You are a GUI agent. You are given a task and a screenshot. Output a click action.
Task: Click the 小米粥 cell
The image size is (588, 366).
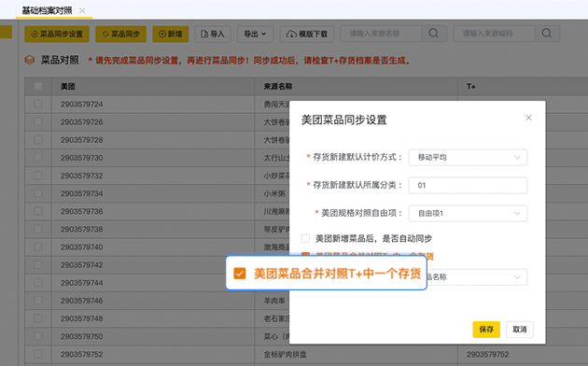click(x=274, y=193)
